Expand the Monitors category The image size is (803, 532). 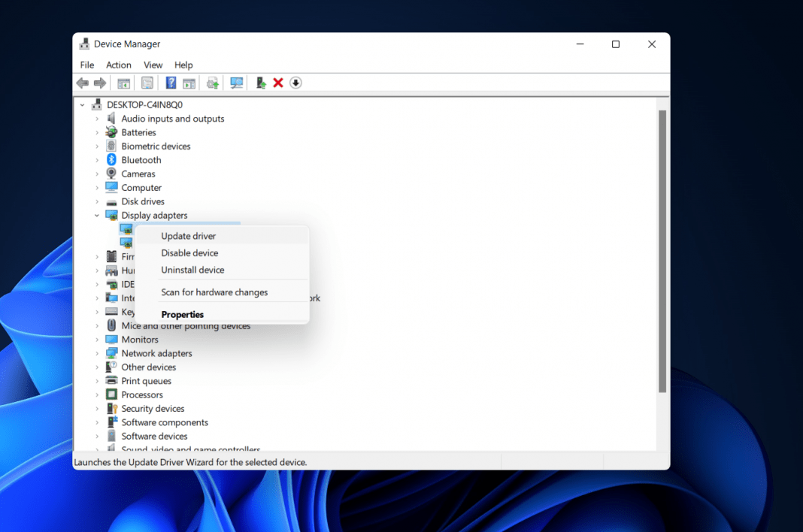coord(96,339)
